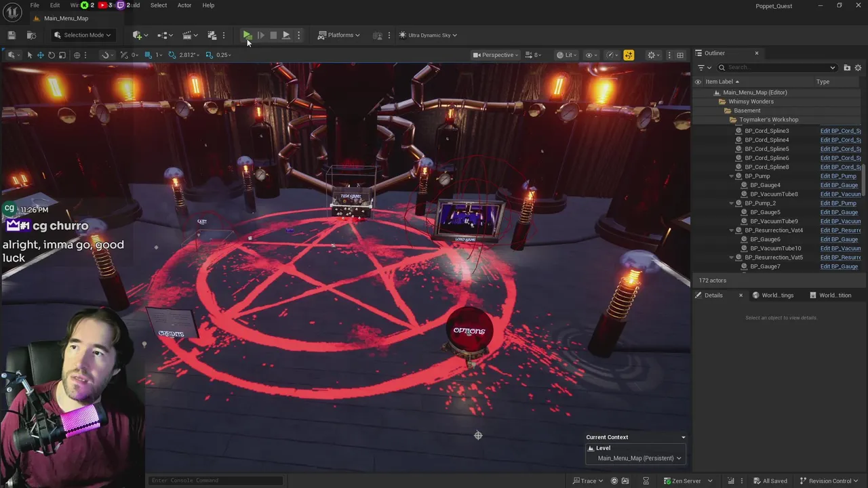Click the Eject from player button

pos(286,35)
